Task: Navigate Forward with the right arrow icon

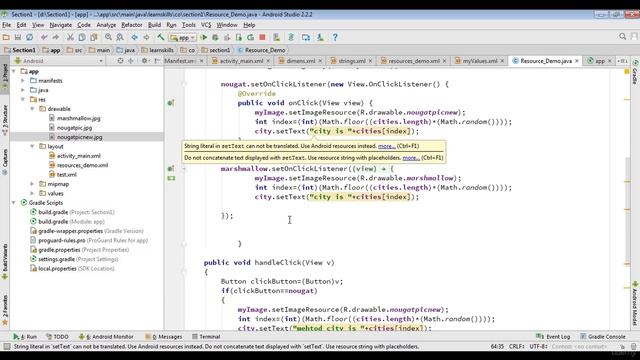Action: tap(146, 37)
